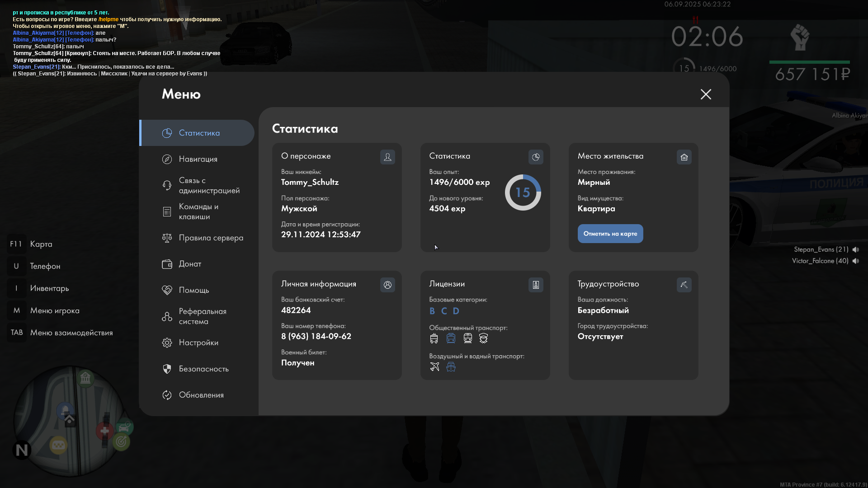Click the fourth public transport license icon
Screen dimensions: 868x488
click(483, 338)
